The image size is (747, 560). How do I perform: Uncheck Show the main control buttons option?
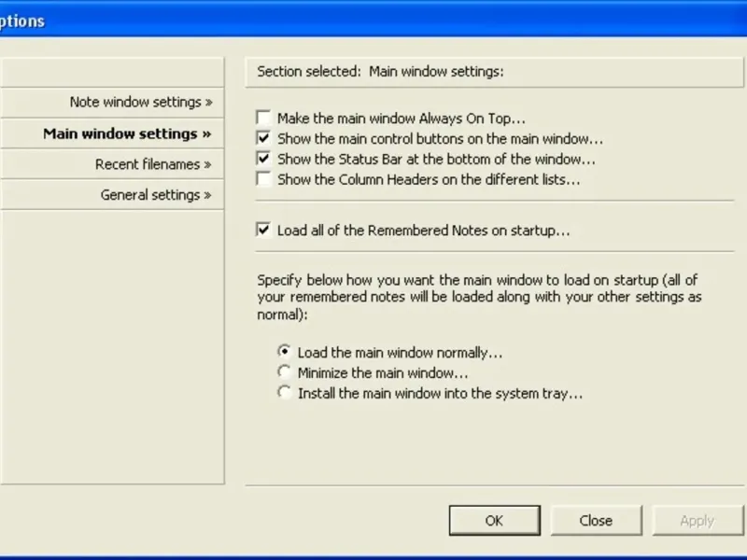(264, 138)
